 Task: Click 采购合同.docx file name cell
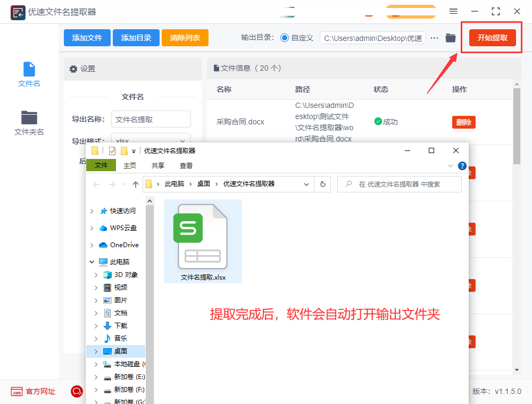point(240,122)
